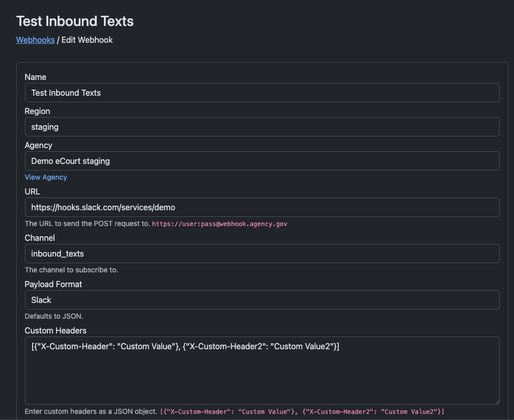The height and width of the screenshot is (420, 514).
Task: Click the URL field with hooks.slack.com
Action: [x=262, y=207]
